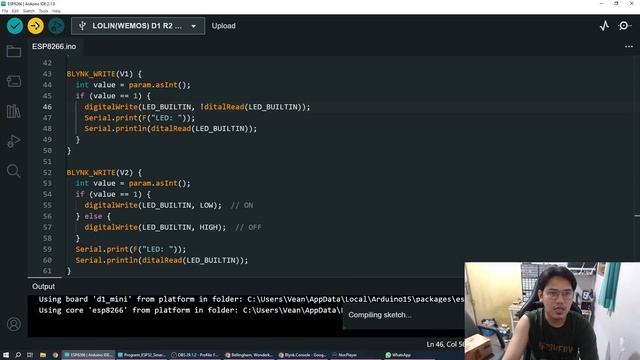Click the 'Using board d1_mini' output line

point(251,299)
